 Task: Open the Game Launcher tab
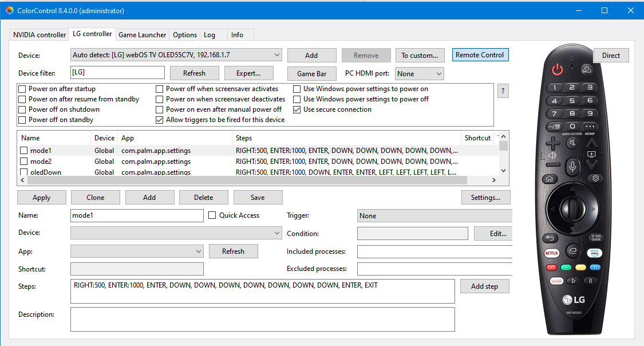142,35
